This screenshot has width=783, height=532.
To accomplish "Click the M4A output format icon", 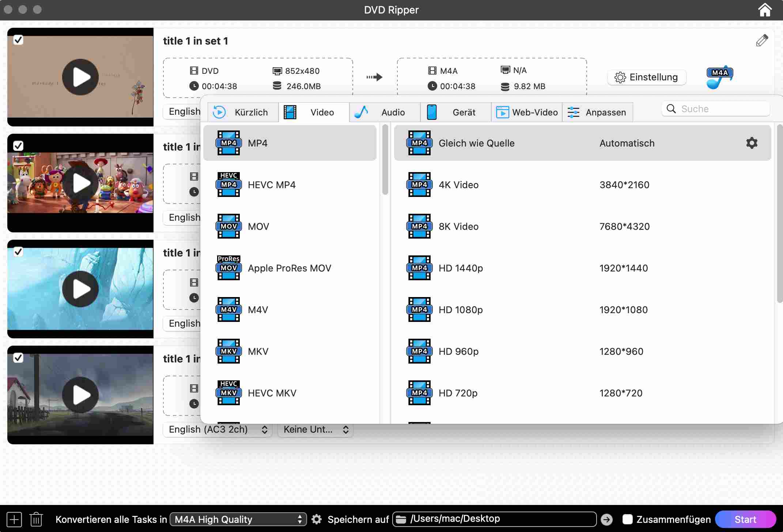I will [719, 77].
